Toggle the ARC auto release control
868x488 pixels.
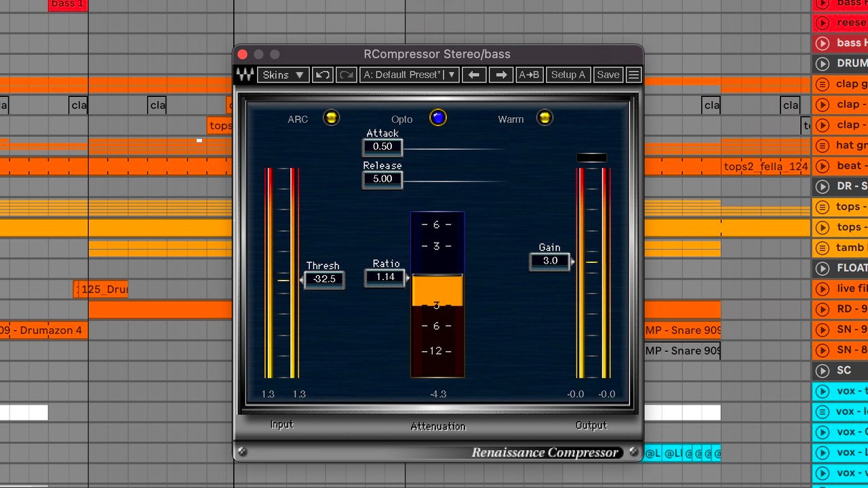pyautogui.click(x=331, y=118)
